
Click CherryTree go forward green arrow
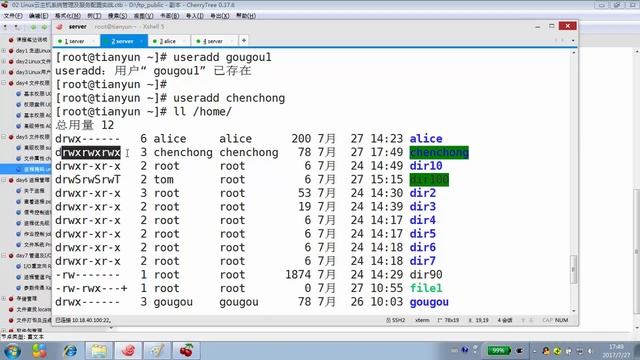click(x=44, y=27)
